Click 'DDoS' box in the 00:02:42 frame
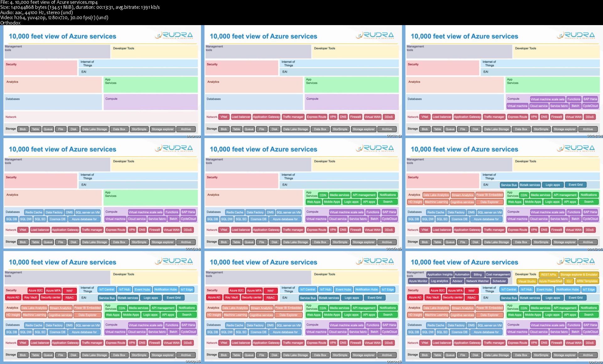Screen dimensions: 603x364 point(389,117)
